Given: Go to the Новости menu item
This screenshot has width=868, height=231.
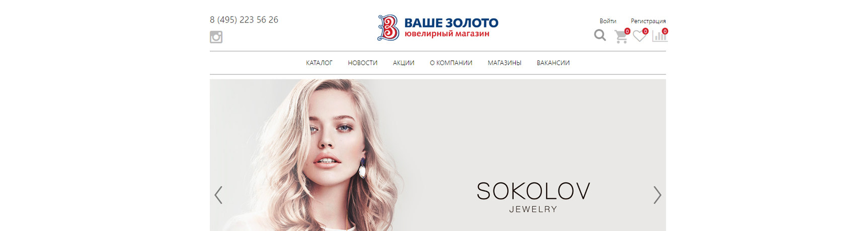Looking at the screenshot, I should pos(362,63).
